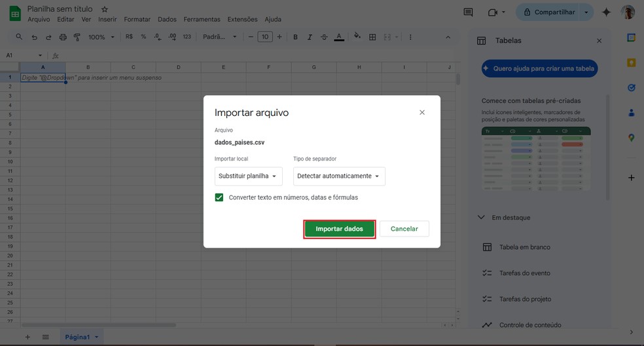The width and height of the screenshot is (644, 346).
Task: Click the Compartilhar button
Action: pyautogui.click(x=548, y=12)
